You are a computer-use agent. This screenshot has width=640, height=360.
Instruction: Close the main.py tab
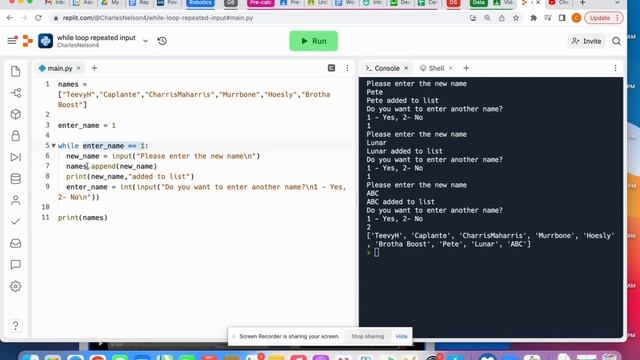click(x=79, y=68)
